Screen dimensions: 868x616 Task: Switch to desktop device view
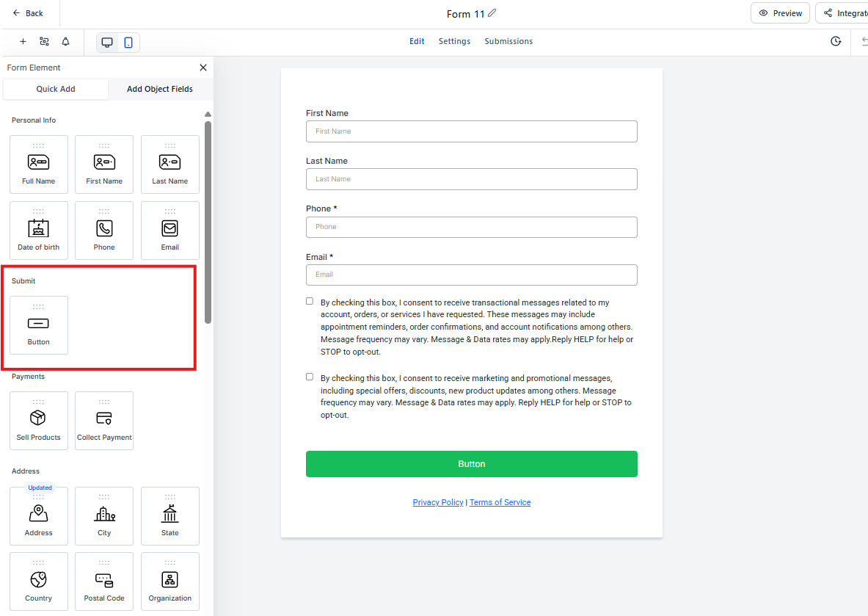point(107,43)
